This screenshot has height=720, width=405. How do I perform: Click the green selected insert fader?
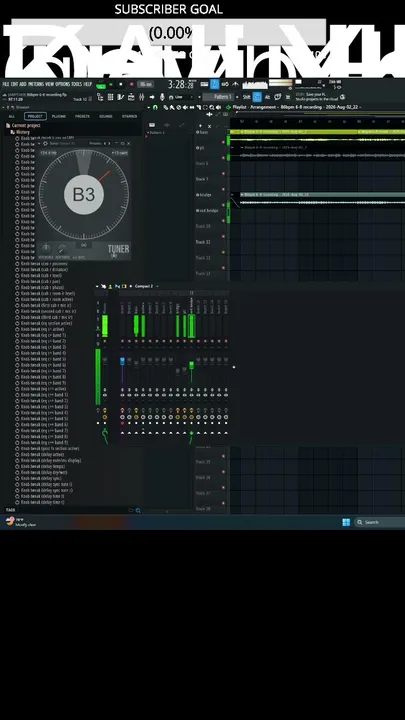click(191, 366)
